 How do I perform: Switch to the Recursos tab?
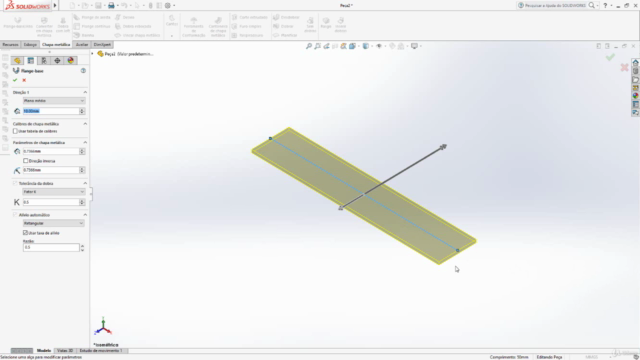[x=10, y=44]
